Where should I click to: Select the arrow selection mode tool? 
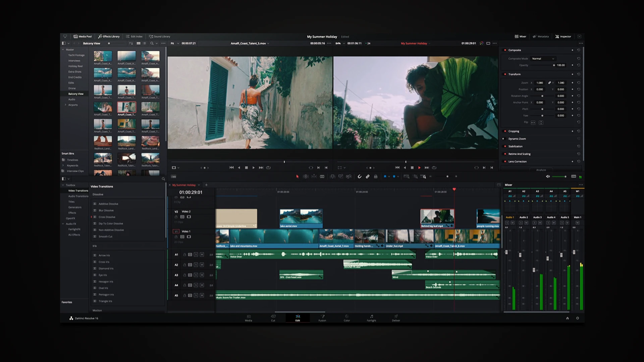(x=297, y=177)
